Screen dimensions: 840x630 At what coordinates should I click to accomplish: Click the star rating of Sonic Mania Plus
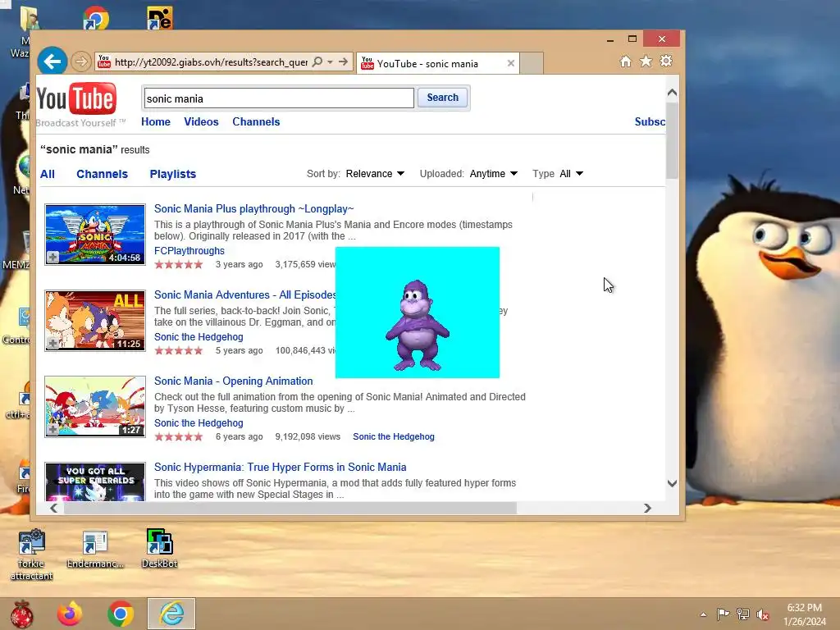[x=179, y=264]
